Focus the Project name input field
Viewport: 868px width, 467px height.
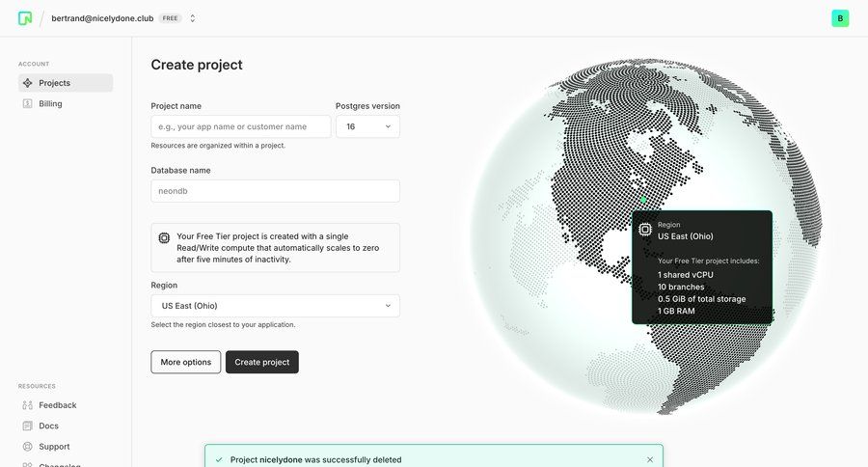click(241, 126)
